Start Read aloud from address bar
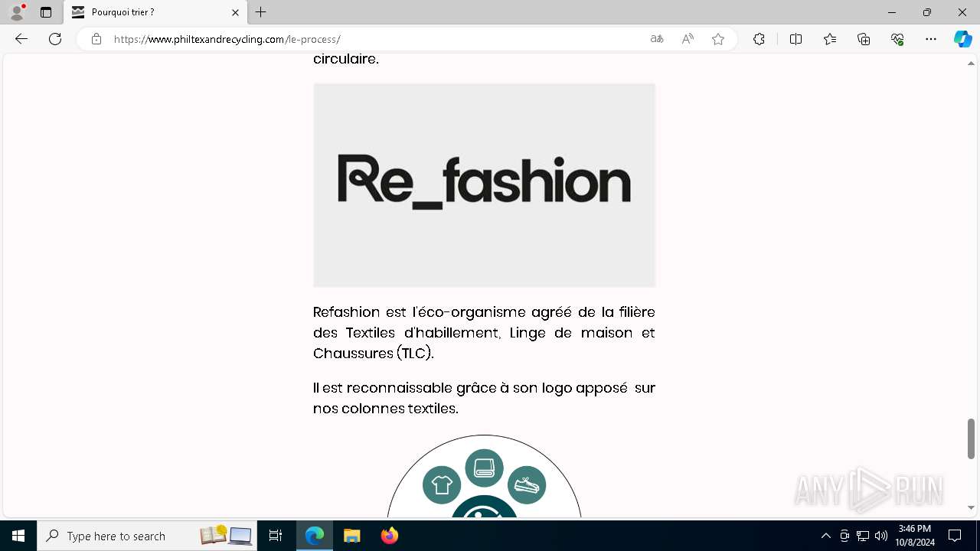The width and height of the screenshot is (980, 551). (x=688, y=39)
